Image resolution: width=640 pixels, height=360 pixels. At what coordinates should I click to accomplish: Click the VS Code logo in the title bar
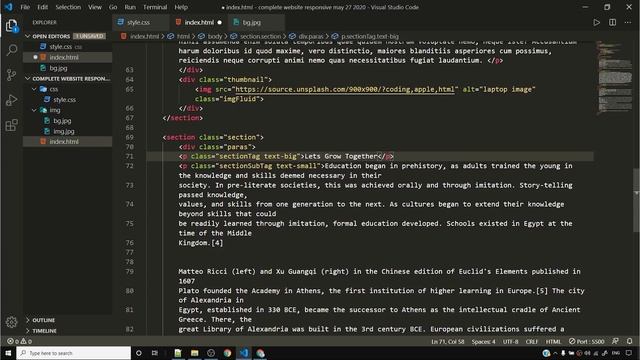(9, 7)
